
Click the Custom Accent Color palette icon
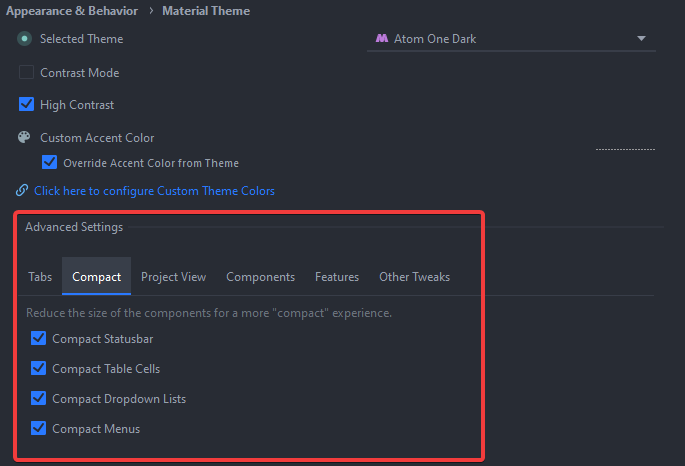point(24,137)
